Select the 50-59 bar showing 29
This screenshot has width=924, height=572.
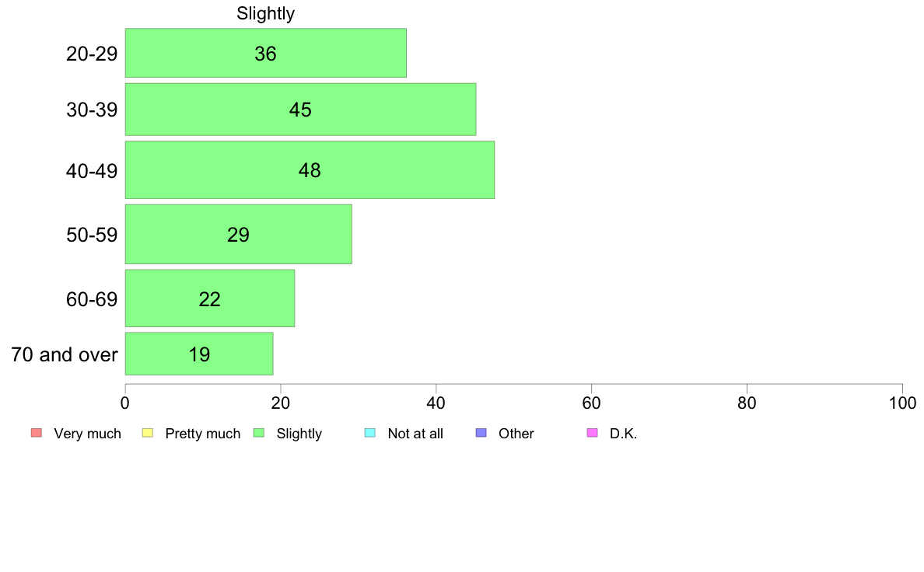click(x=239, y=235)
